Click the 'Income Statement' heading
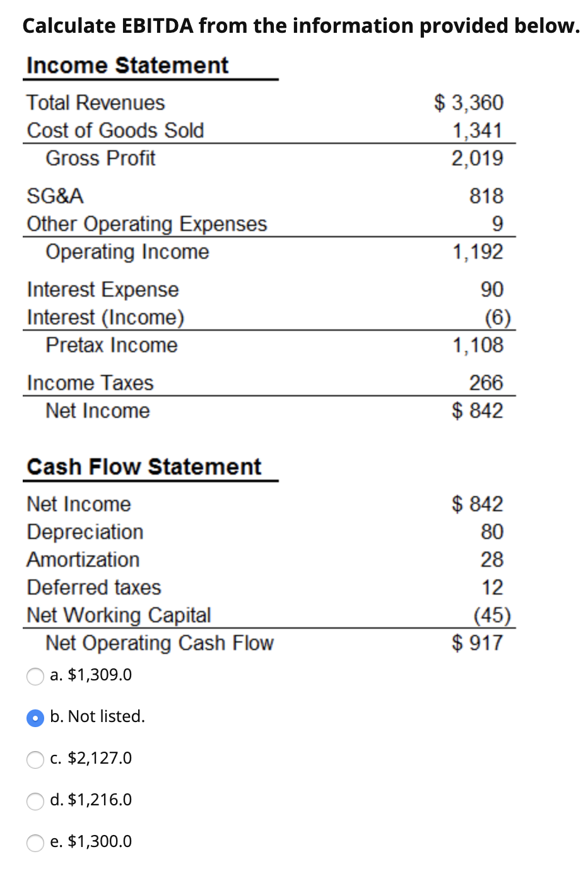 point(127,65)
